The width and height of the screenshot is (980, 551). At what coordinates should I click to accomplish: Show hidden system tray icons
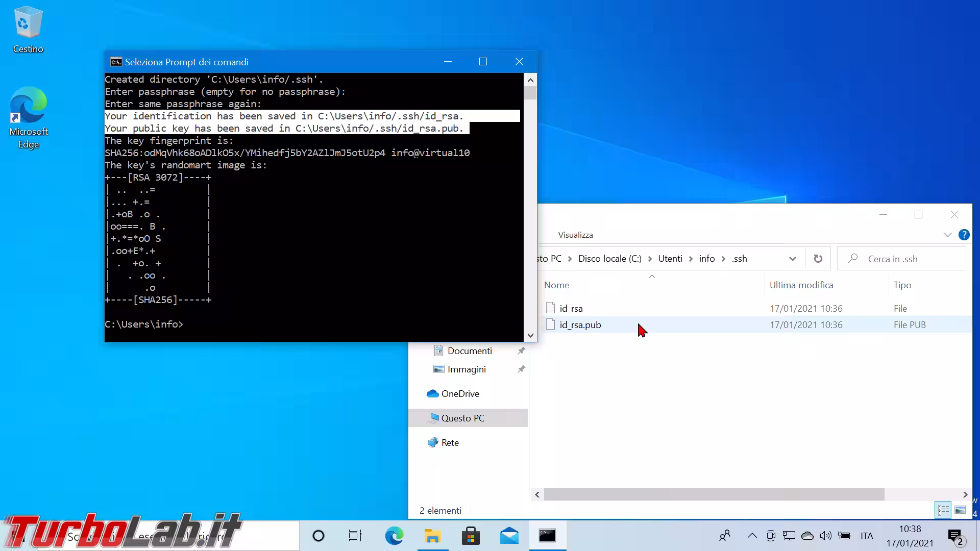[x=752, y=536]
